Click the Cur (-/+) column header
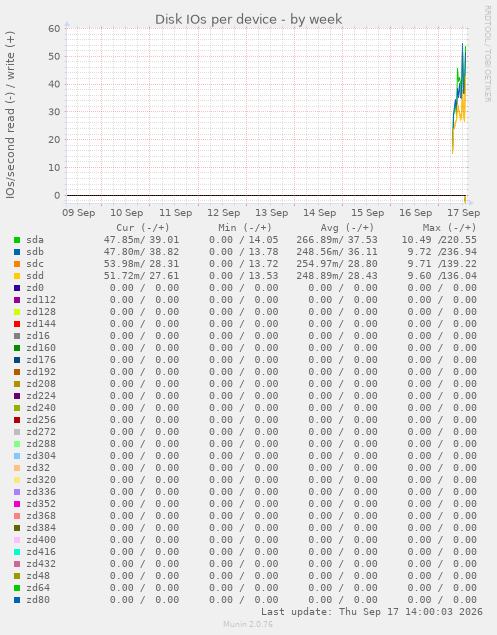This screenshot has width=497, height=635. tap(143, 228)
